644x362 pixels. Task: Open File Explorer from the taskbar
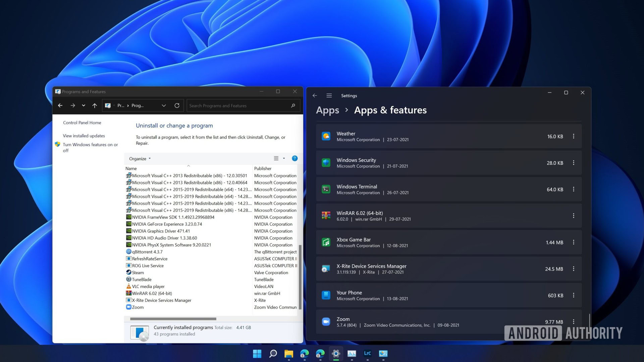tap(288, 353)
